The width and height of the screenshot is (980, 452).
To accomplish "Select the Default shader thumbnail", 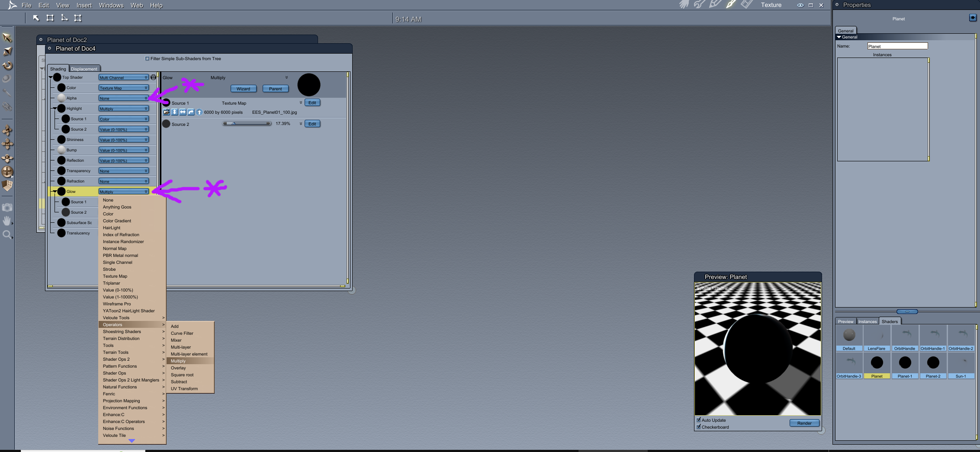I will (849, 338).
